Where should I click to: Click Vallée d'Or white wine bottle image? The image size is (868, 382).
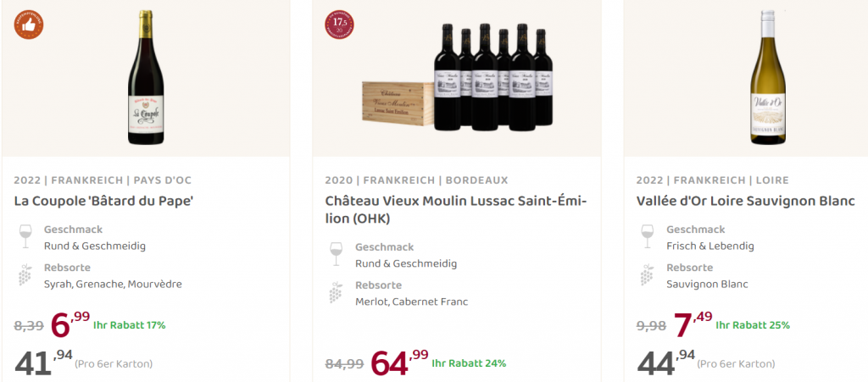click(768, 78)
